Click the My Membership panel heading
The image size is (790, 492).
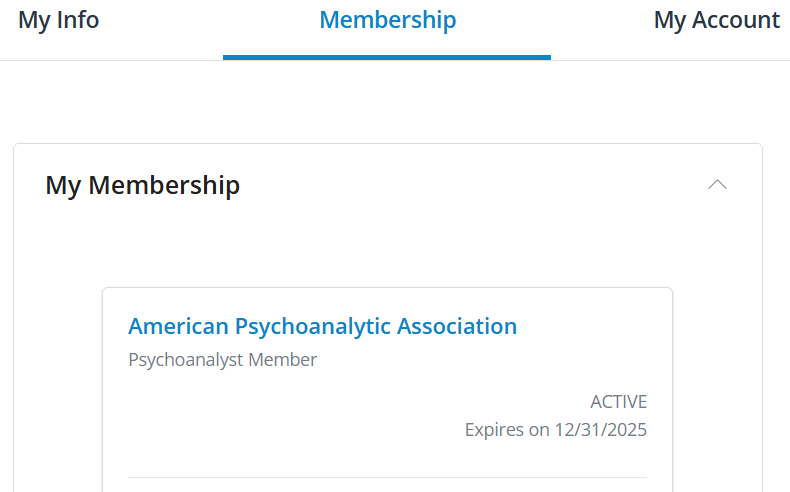[143, 185]
